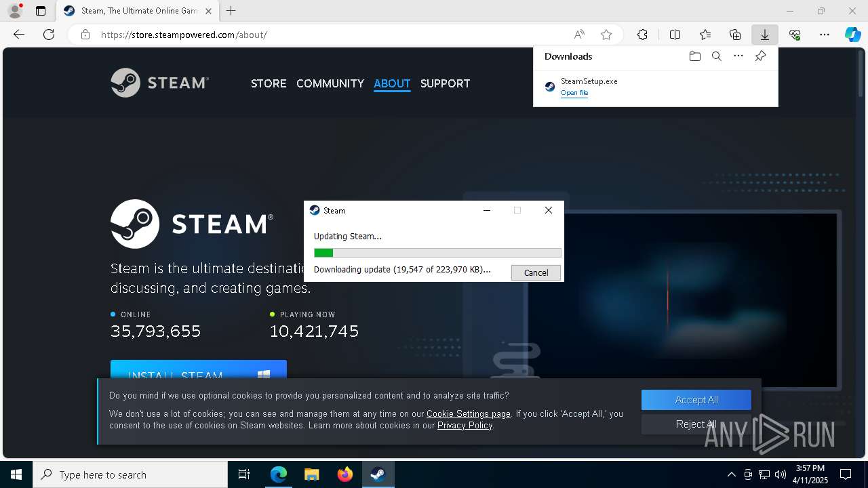
Task: Click Reject All cookies
Action: click(696, 424)
